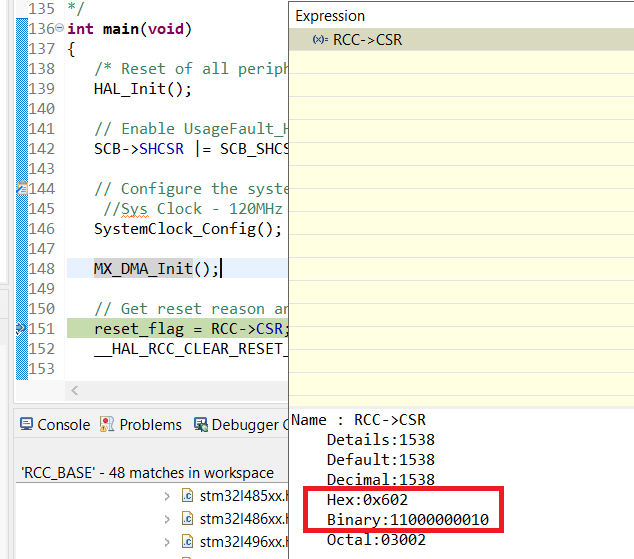Click the Expression column header
Viewport: 634px width, 559px height.
click(x=330, y=16)
